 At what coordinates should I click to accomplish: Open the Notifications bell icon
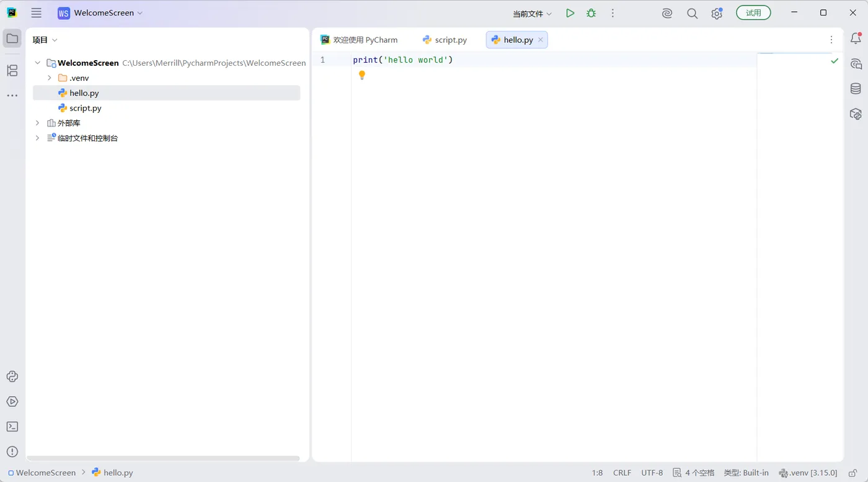point(856,38)
